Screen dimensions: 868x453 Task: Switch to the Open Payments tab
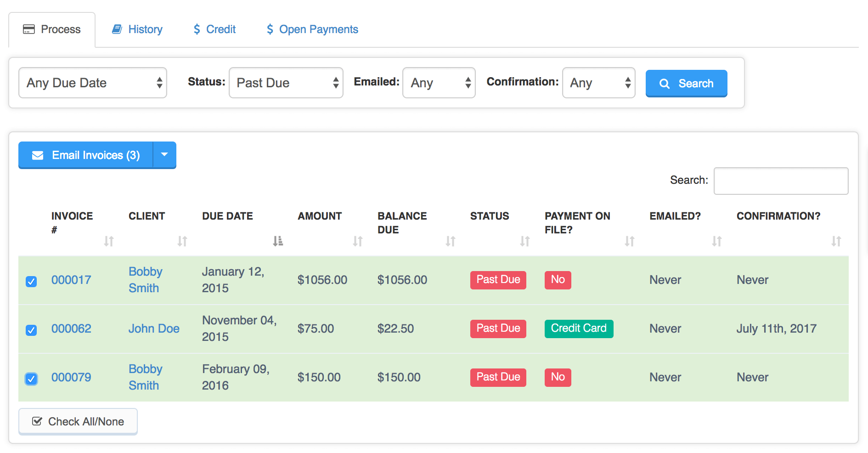[312, 29]
